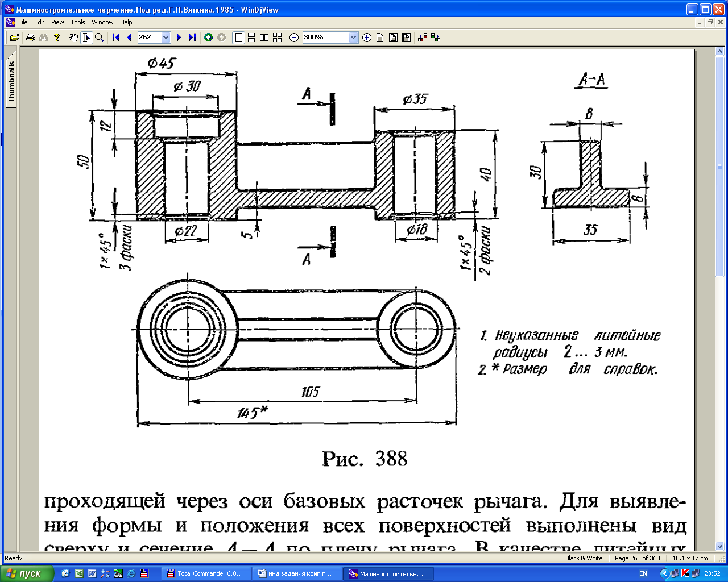Click the EN language indicator
This screenshot has width=728, height=582.
coord(643,573)
